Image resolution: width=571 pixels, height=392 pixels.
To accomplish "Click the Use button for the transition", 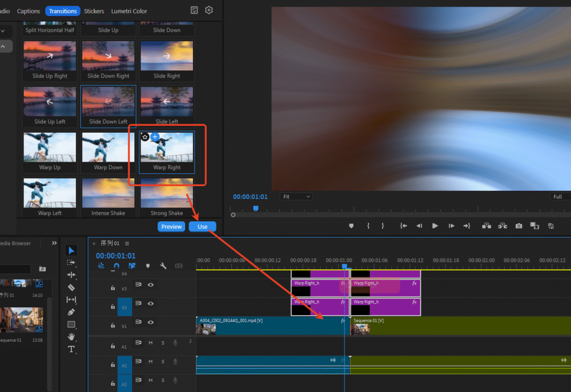I will coord(202,226).
